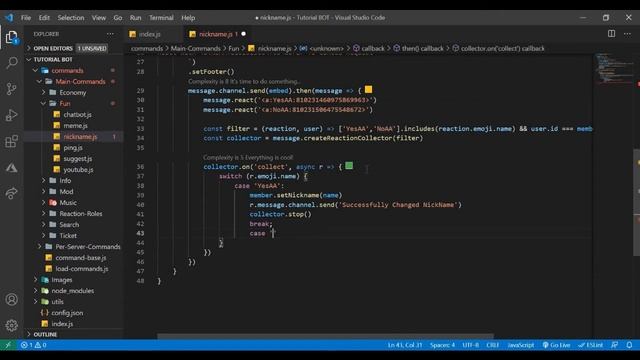The width and height of the screenshot is (640, 360).
Task: Expand the Mod folder
Action: click(x=73, y=191)
